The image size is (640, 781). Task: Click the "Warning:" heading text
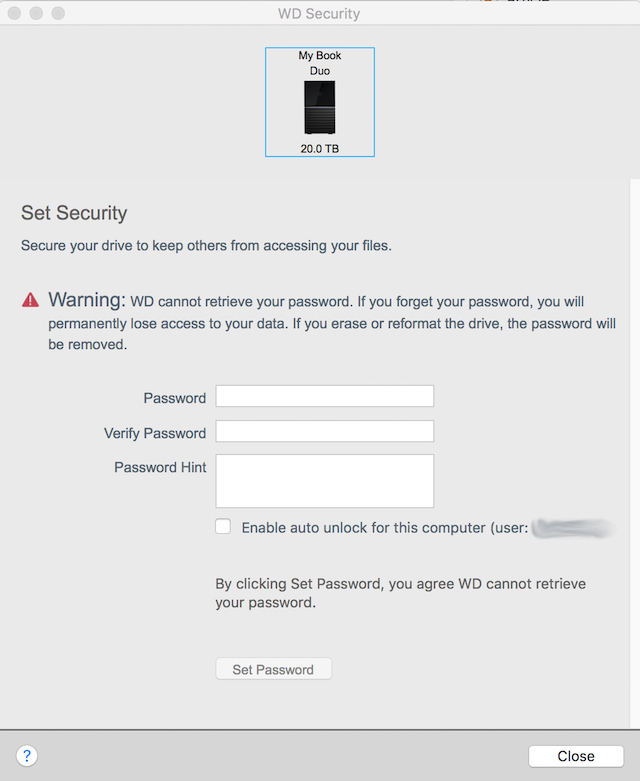tap(87, 300)
